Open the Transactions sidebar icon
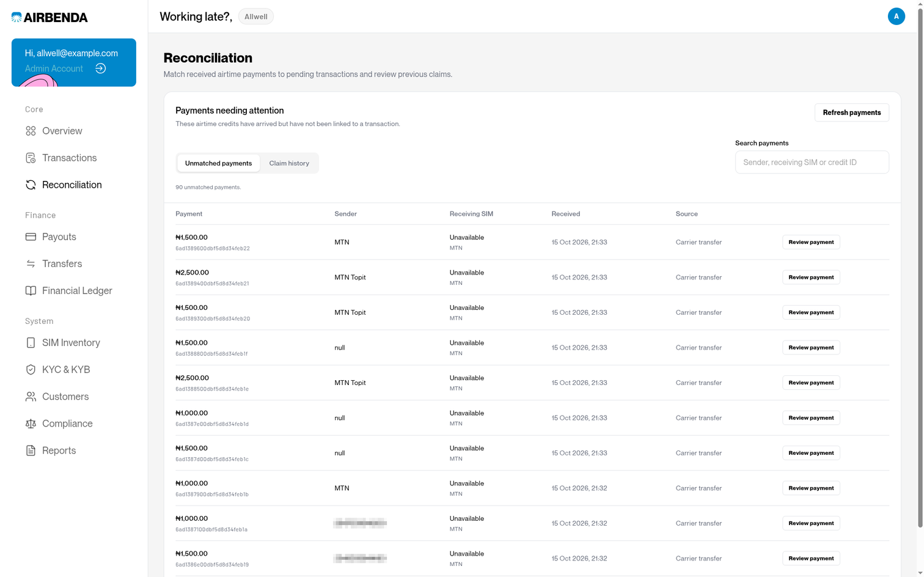 [31, 158]
